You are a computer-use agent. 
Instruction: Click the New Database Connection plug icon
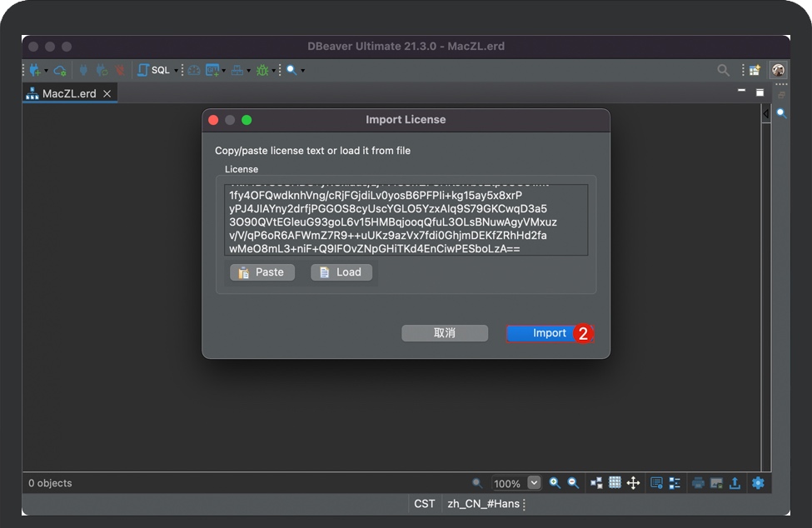[x=35, y=71]
